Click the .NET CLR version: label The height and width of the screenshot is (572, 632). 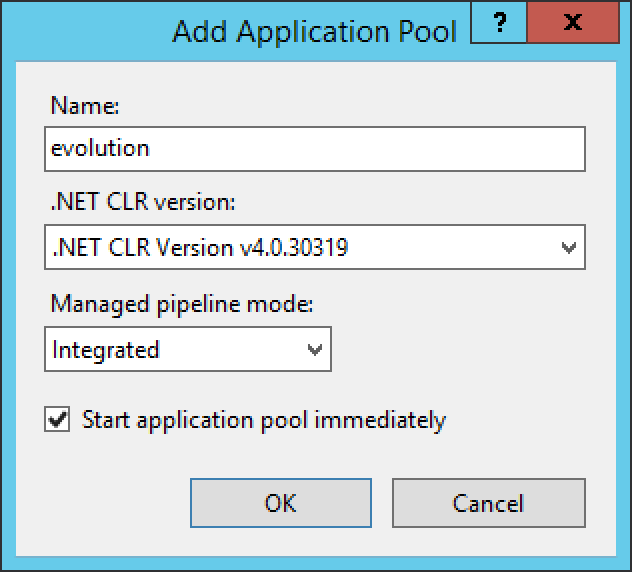(143, 201)
